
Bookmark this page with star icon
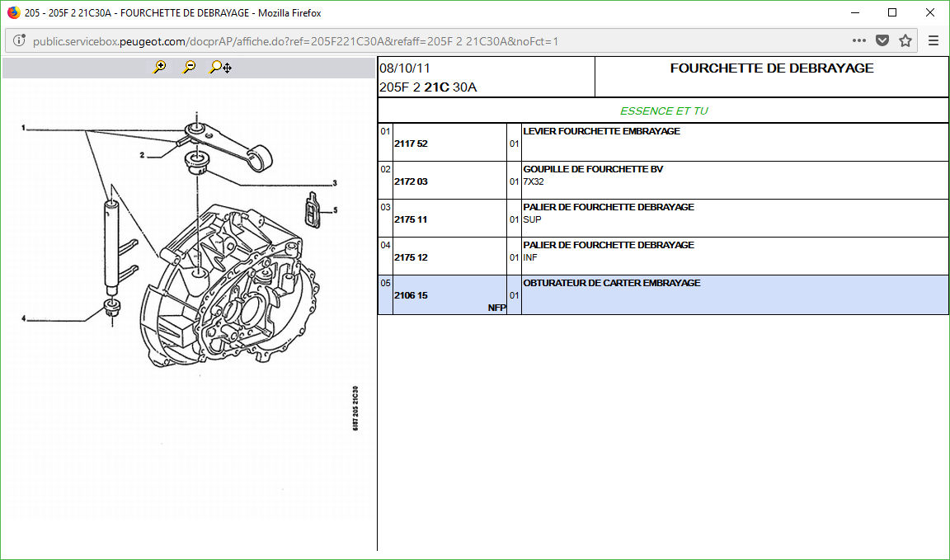point(905,40)
